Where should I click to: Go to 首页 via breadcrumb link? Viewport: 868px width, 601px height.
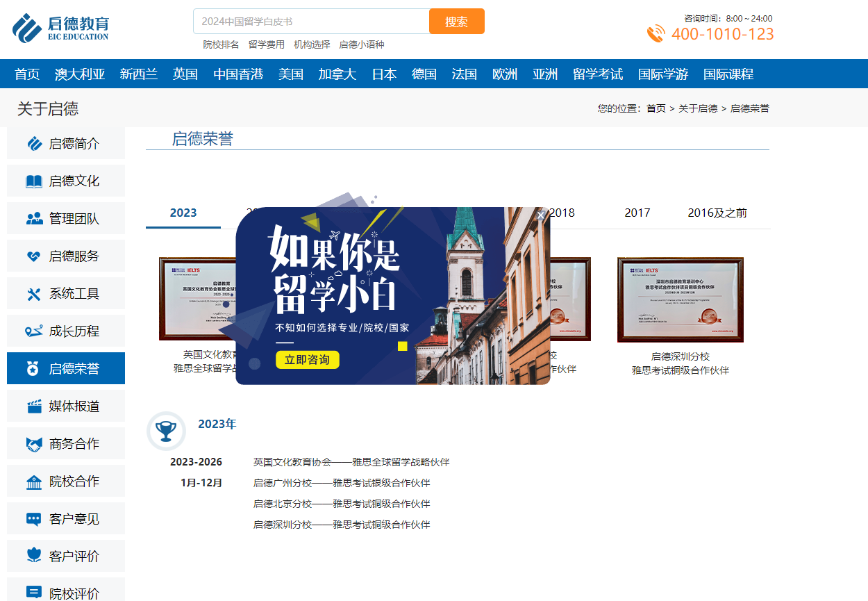coord(656,108)
